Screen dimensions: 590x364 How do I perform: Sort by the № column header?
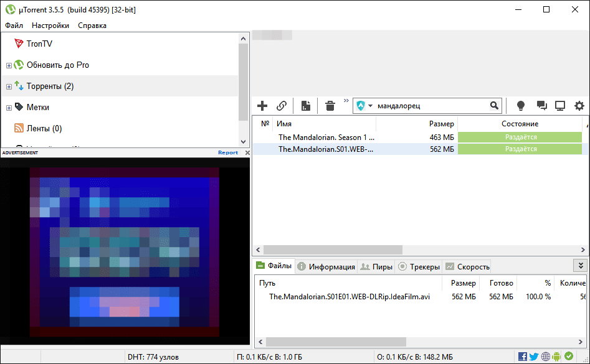click(x=265, y=124)
